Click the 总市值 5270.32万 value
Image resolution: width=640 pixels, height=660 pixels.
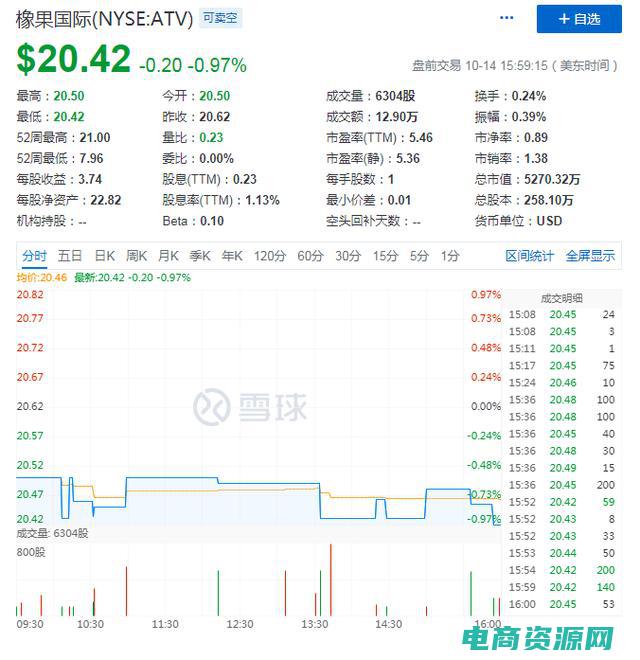[x=552, y=179]
